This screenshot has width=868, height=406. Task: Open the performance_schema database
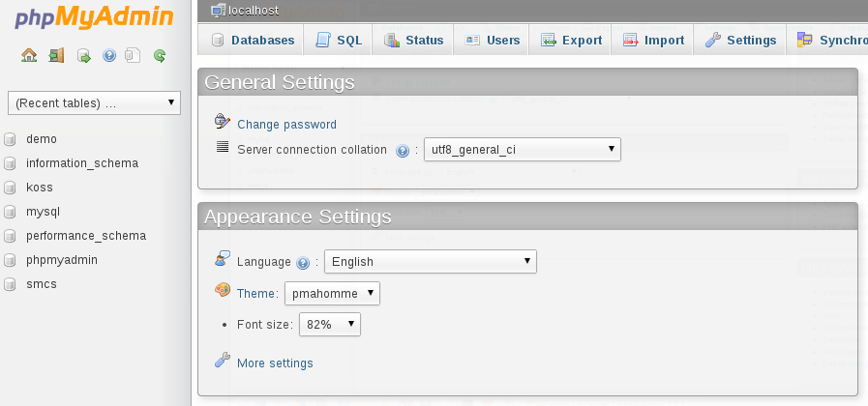[86, 236]
